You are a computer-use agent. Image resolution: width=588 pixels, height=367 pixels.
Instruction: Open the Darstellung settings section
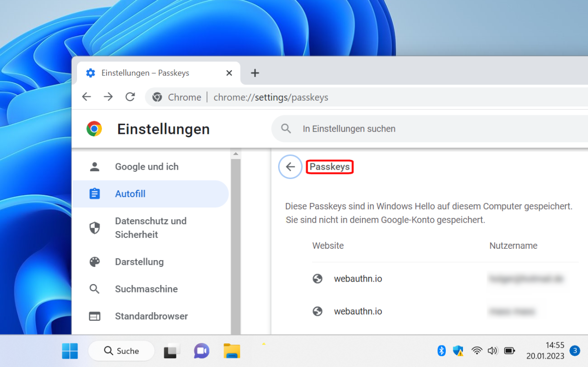click(150, 262)
